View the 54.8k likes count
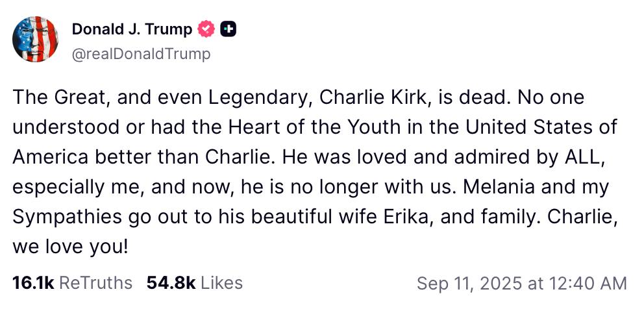Screen dimensions: 644x309 [171, 282]
